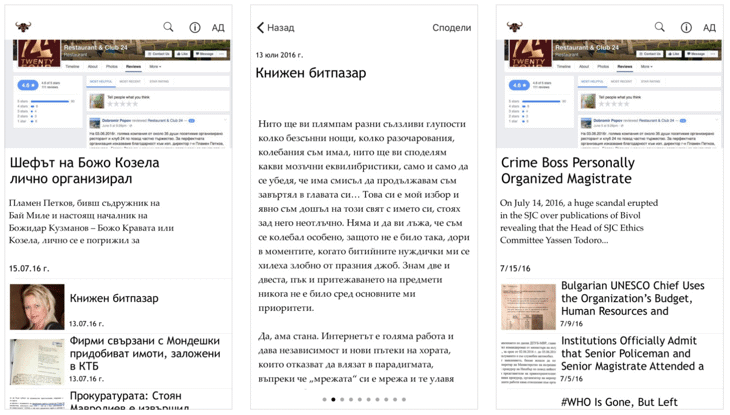This screenshot has width=730, height=415.
Task: Tap document thumbnail beside Фирми свързани article
Action: pyautogui.click(x=37, y=362)
